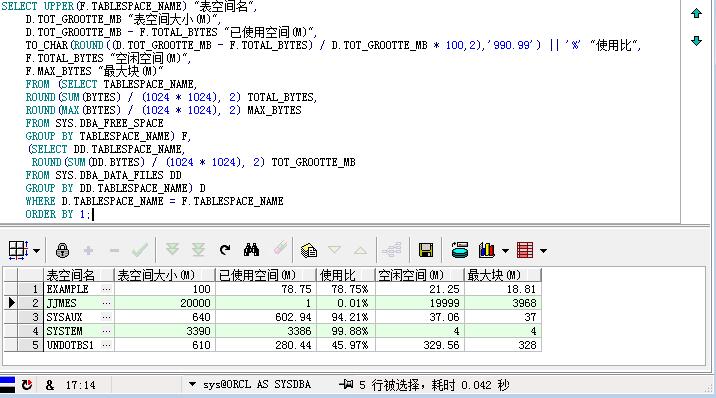Click the 3968 largest block cell
716x398 pixels.
pos(503,303)
